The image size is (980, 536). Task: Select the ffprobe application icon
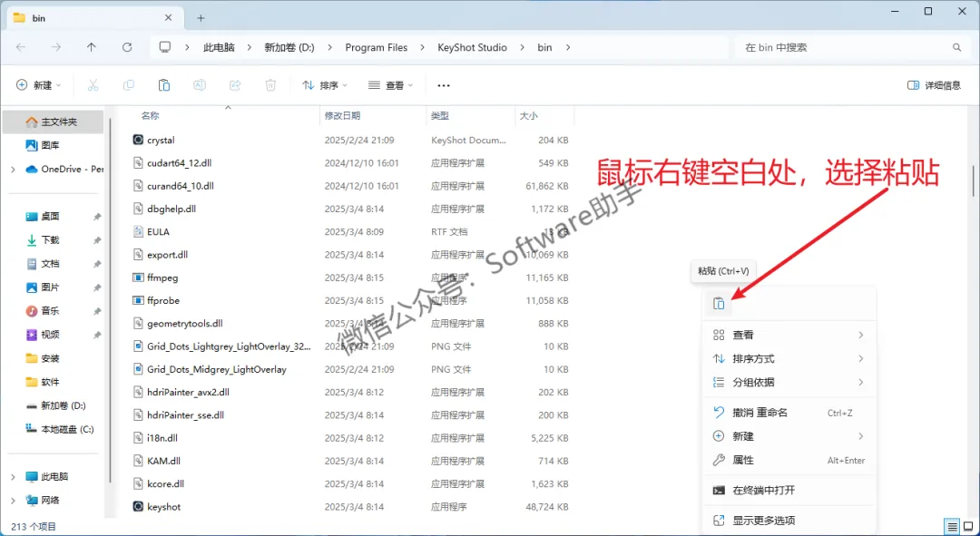pos(138,300)
